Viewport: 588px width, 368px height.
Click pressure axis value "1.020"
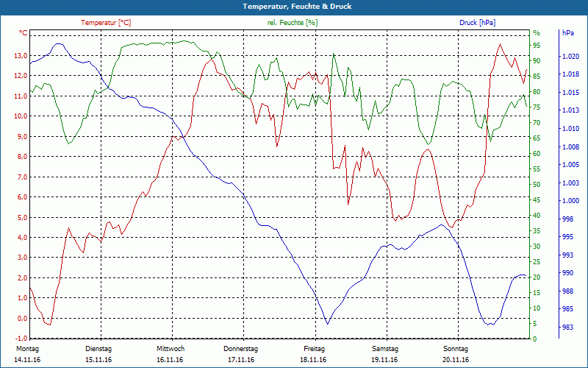pyautogui.click(x=571, y=57)
